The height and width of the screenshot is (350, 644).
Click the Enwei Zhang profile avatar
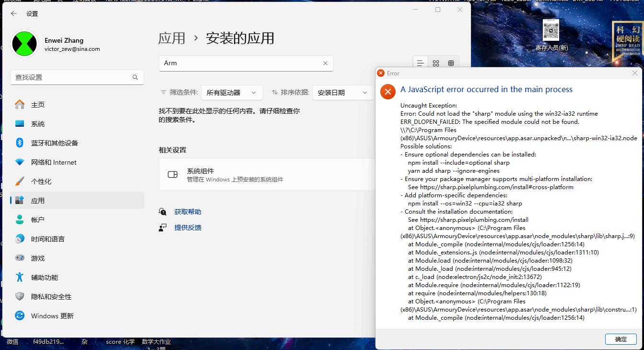click(24, 44)
